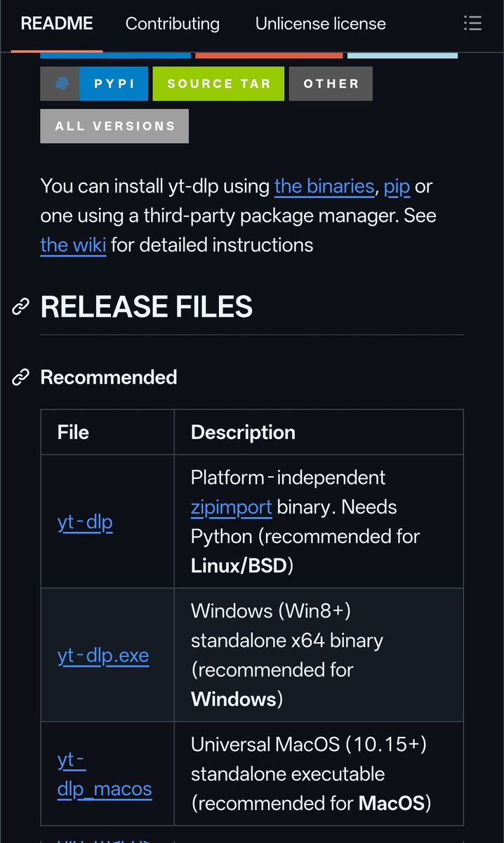Click the "Universal MacOS (10.15+)" description text
The image size is (504, 843).
coord(309,745)
